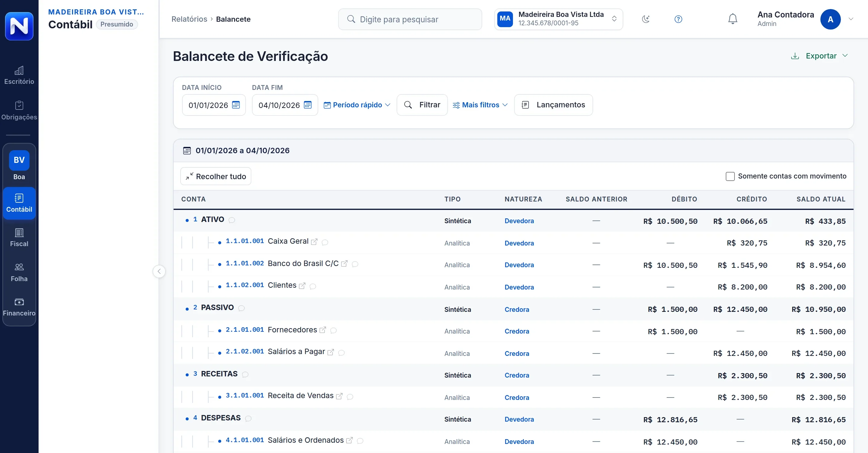Open Exportar dropdown
This screenshot has width=868, height=453.
(x=820, y=56)
